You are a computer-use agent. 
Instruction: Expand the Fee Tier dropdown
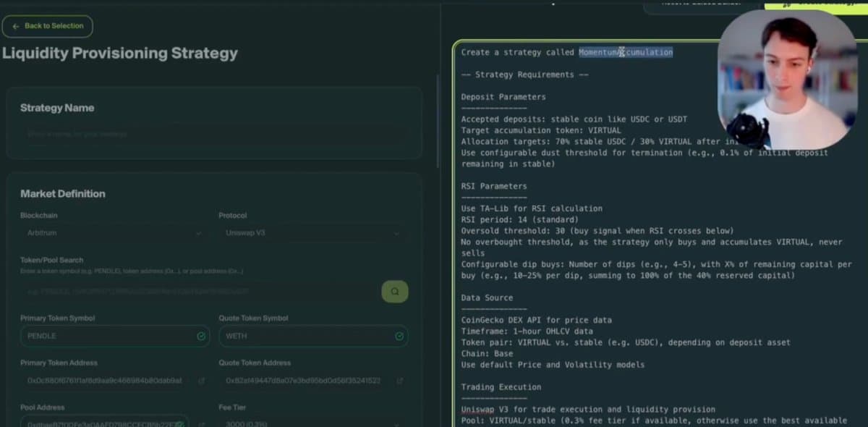[x=310, y=422]
